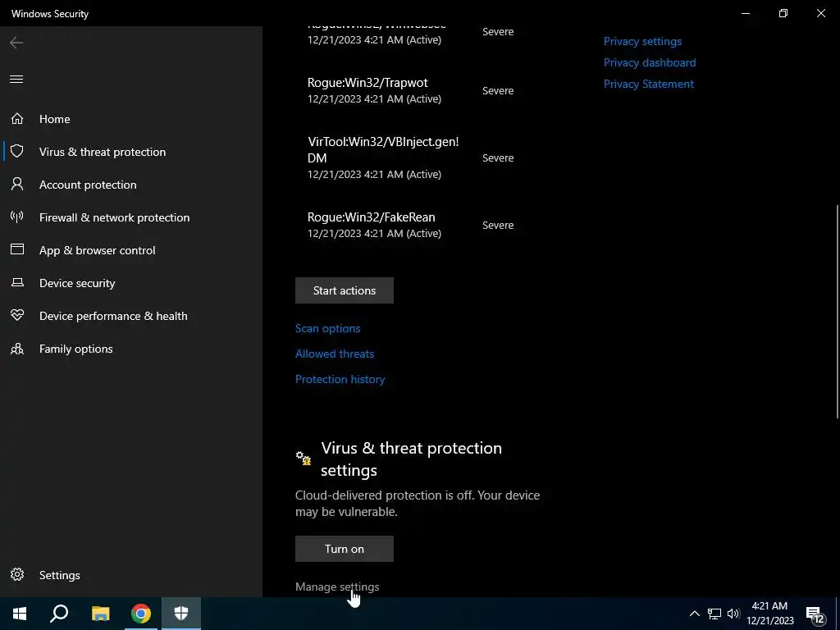840x630 pixels.
Task: Select Virus & threat protection menu item
Action: tap(103, 152)
